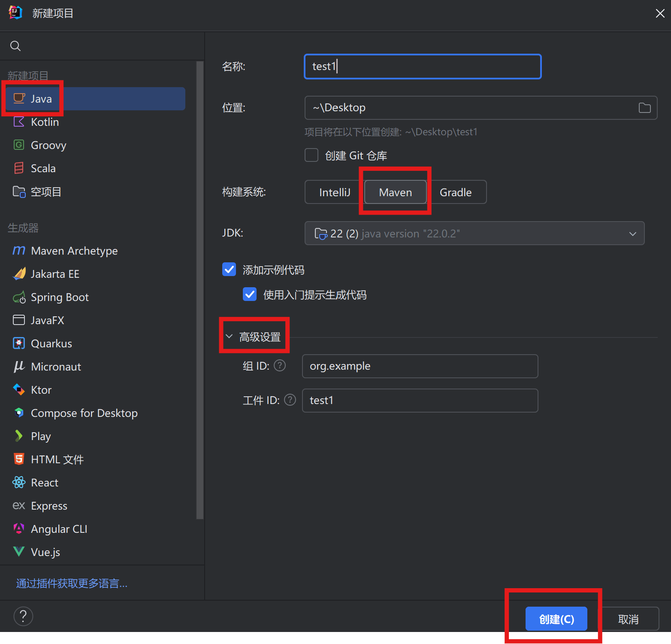This screenshot has height=644, width=671.
Task: Click the Artifact ID test1 field
Action: [420, 401]
